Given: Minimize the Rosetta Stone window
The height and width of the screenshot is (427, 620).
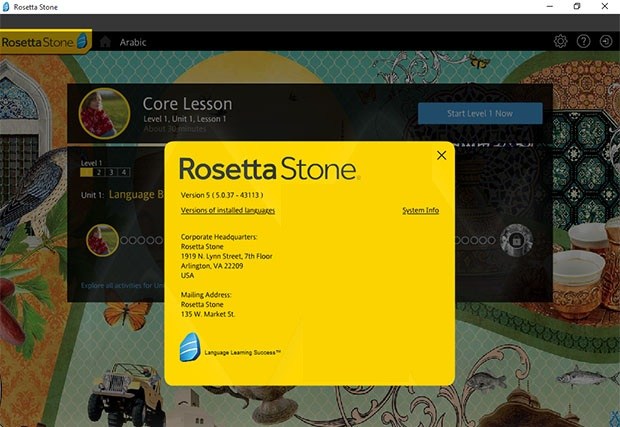Looking at the screenshot, I should [x=550, y=7].
